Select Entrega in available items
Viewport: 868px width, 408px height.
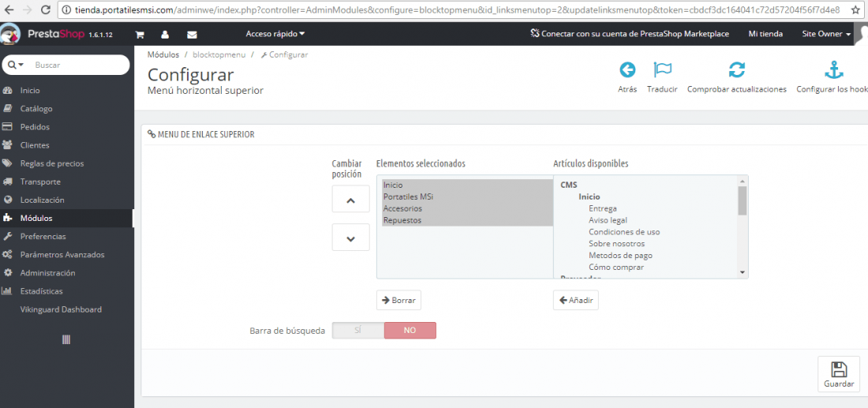click(x=603, y=208)
